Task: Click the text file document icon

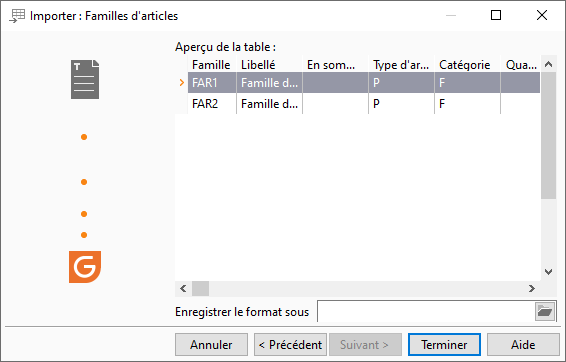Action: point(85,79)
